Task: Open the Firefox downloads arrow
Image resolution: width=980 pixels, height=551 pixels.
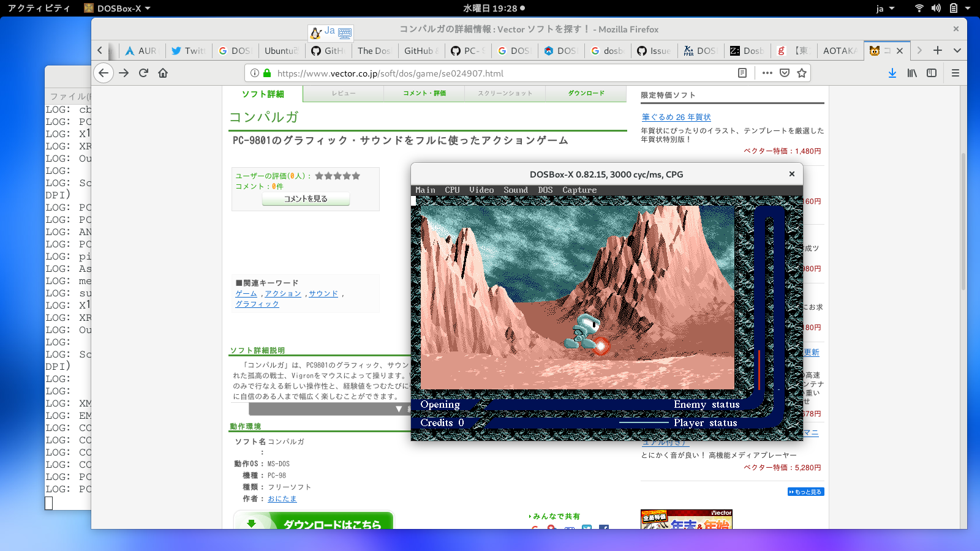Action: point(892,73)
